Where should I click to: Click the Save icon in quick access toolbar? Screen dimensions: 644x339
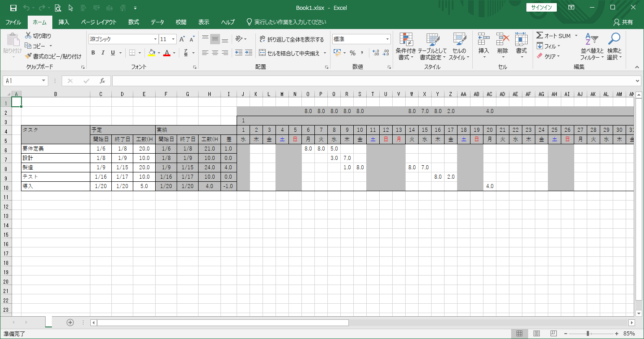[13, 8]
